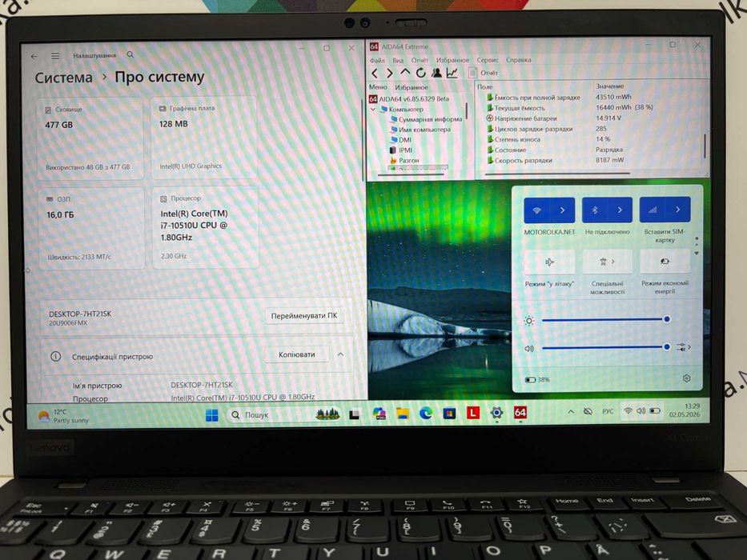Image resolution: width=747 pixels, height=560 pixels.
Task: Toggle Режим "у літаку" airplane mode
Action: (549, 262)
